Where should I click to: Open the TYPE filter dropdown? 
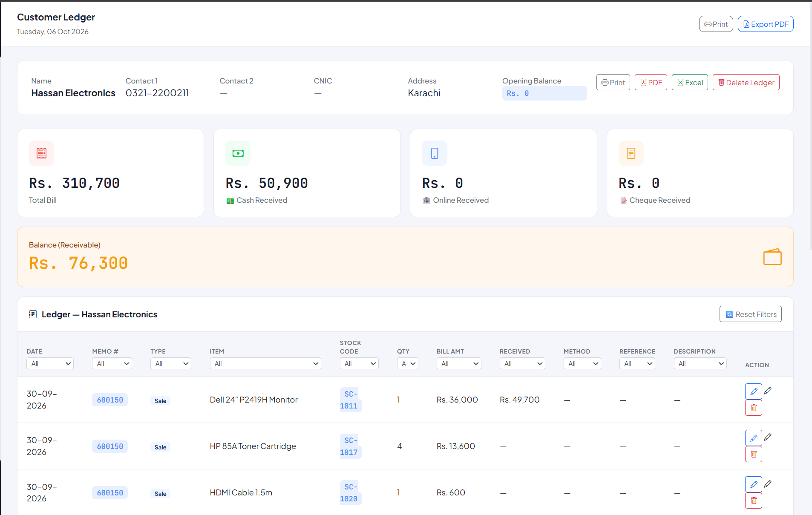pos(170,363)
